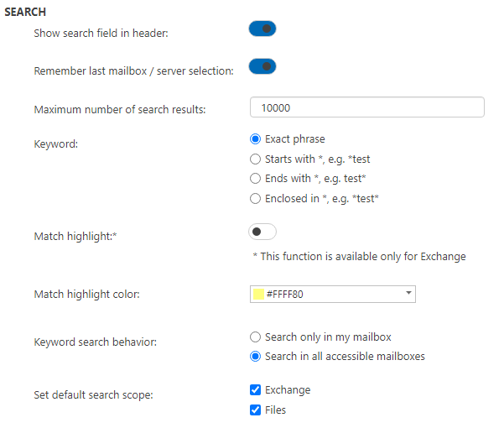Image resolution: width=504 pixels, height=428 pixels.
Task: Toggle 'Show search field in header' switch
Action: pos(262,29)
